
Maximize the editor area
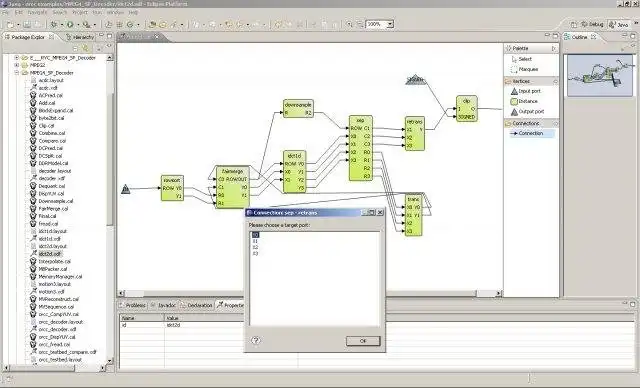tap(555, 36)
